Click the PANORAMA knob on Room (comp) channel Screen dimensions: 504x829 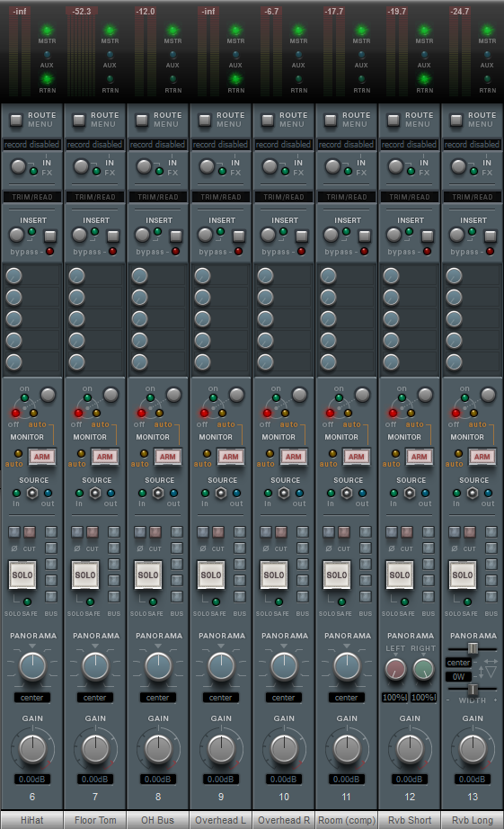point(347,665)
